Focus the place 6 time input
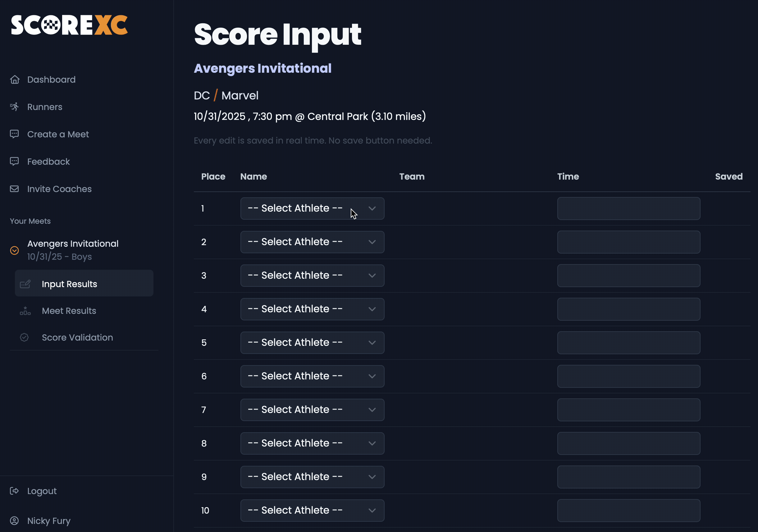Image resolution: width=758 pixels, height=532 pixels. click(628, 376)
